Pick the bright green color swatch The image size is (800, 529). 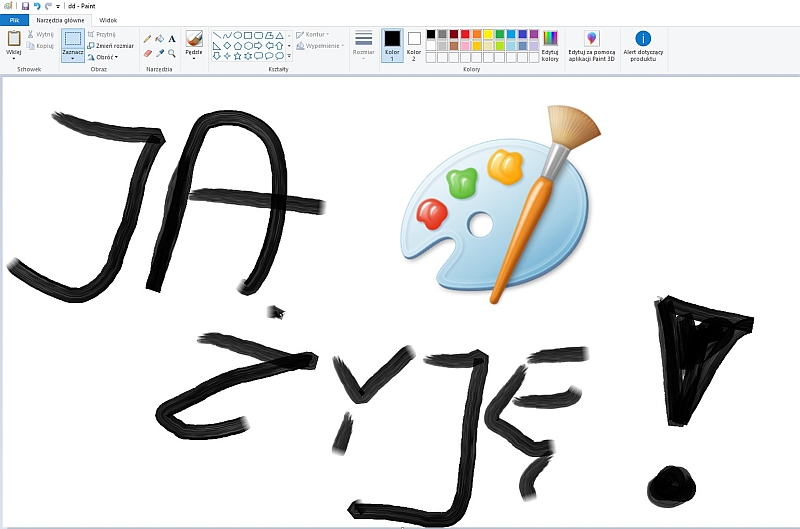pyautogui.click(x=500, y=46)
